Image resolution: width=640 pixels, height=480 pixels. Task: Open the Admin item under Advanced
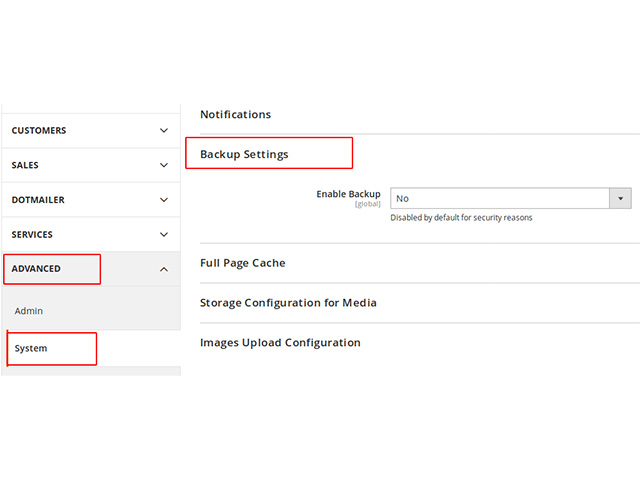(x=29, y=311)
